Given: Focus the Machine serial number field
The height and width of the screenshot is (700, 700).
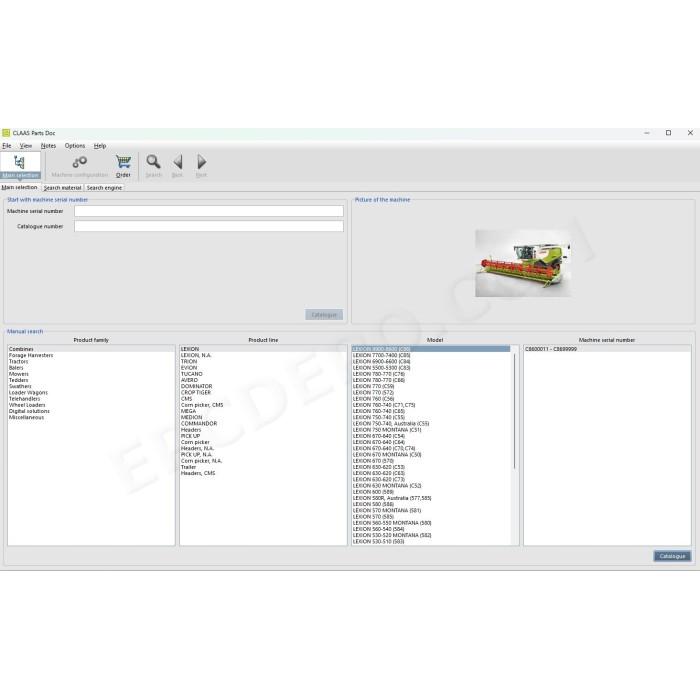Looking at the screenshot, I should 209,211.
